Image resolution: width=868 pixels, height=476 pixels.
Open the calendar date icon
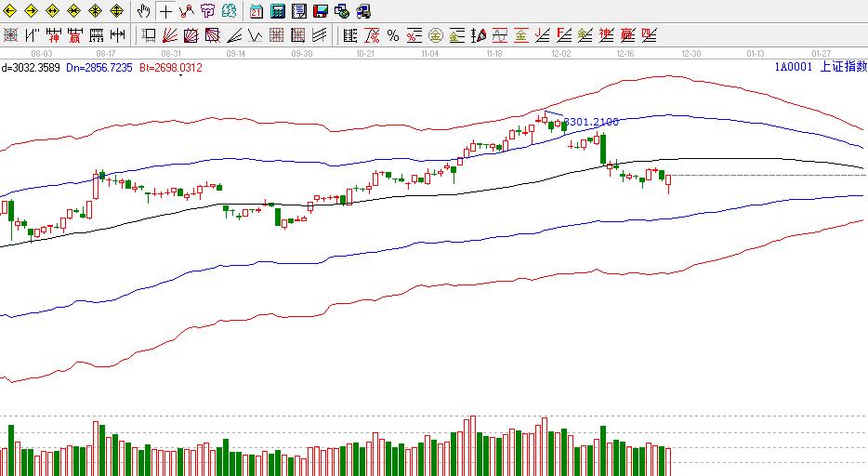tap(256, 11)
